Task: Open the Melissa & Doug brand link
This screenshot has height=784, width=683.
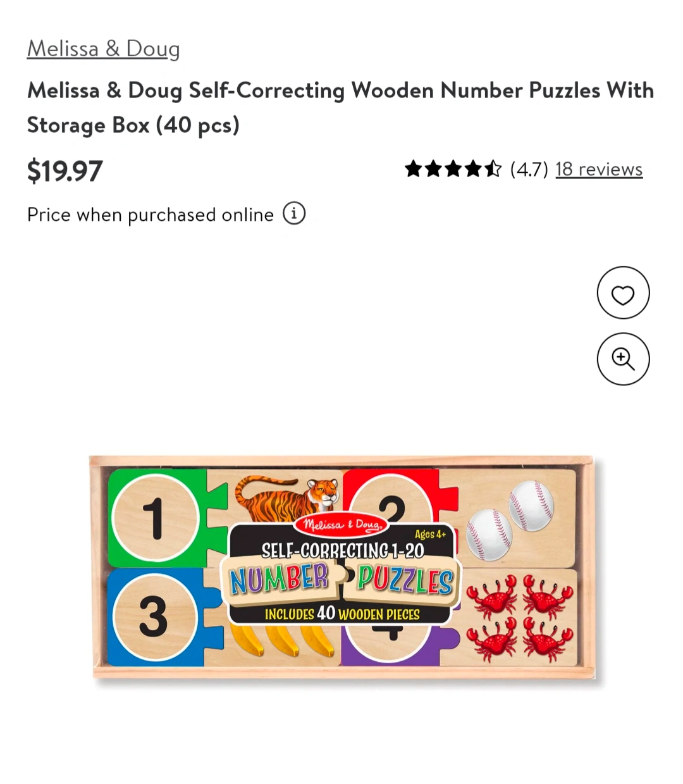Action: point(103,49)
